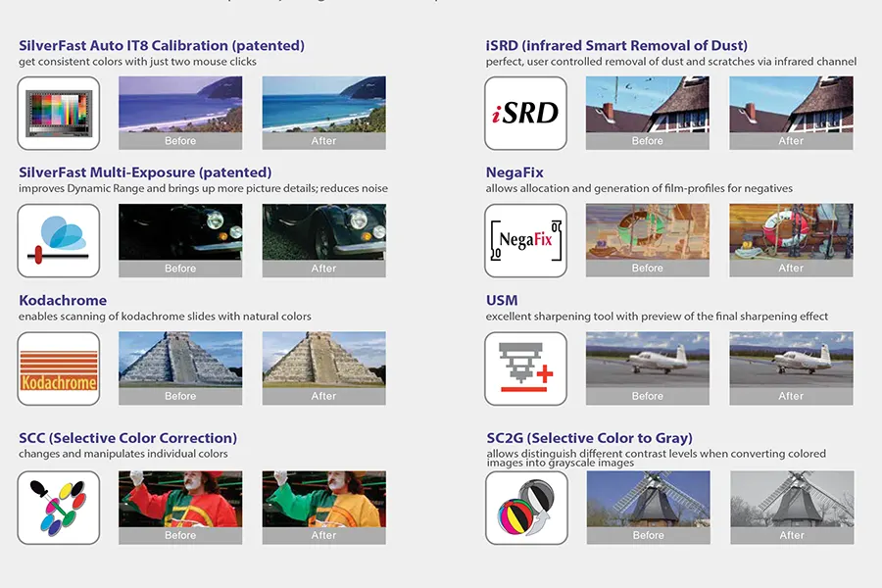The height and width of the screenshot is (588, 882).
Task: Open the Multi-Exposure After car thumbnail
Action: [x=324, y=240]
